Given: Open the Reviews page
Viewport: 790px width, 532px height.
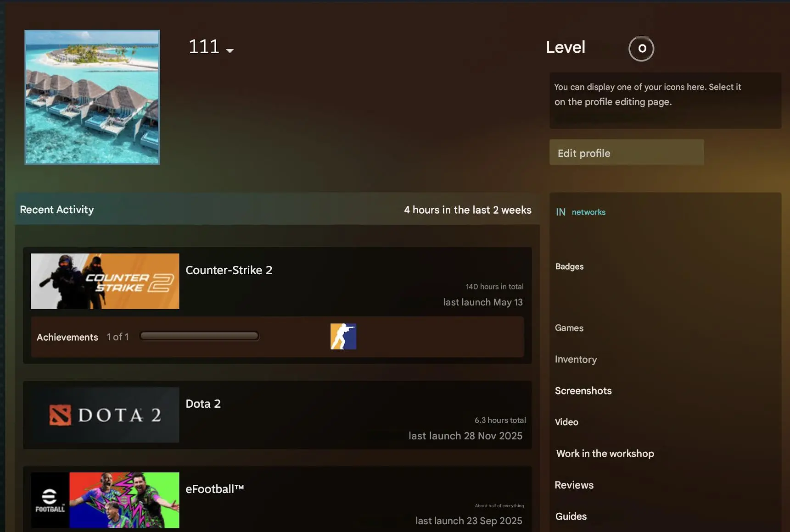Looking at the screenshot, I should [x=574, y=485].
